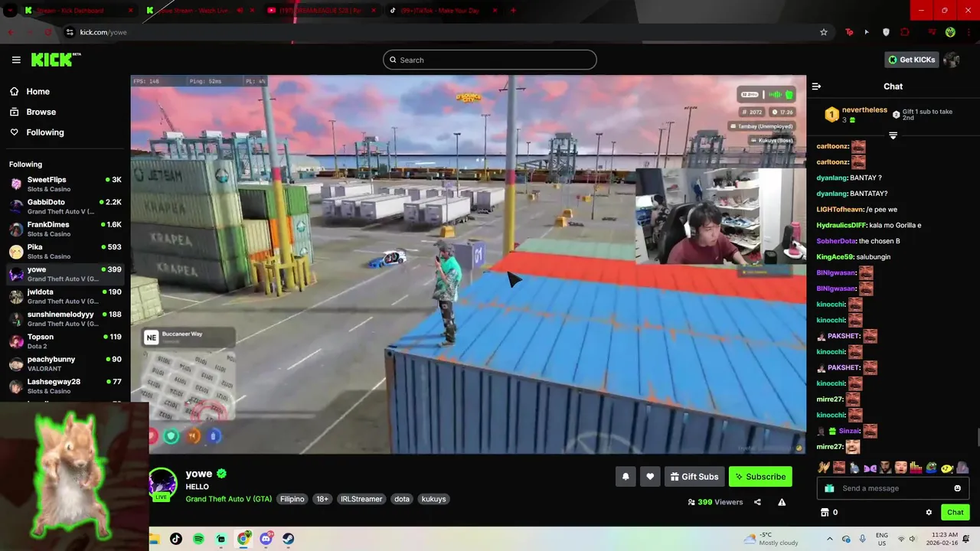Report the stream with warning icon
This screenshot has height=551, width=980.
[782, 502]
